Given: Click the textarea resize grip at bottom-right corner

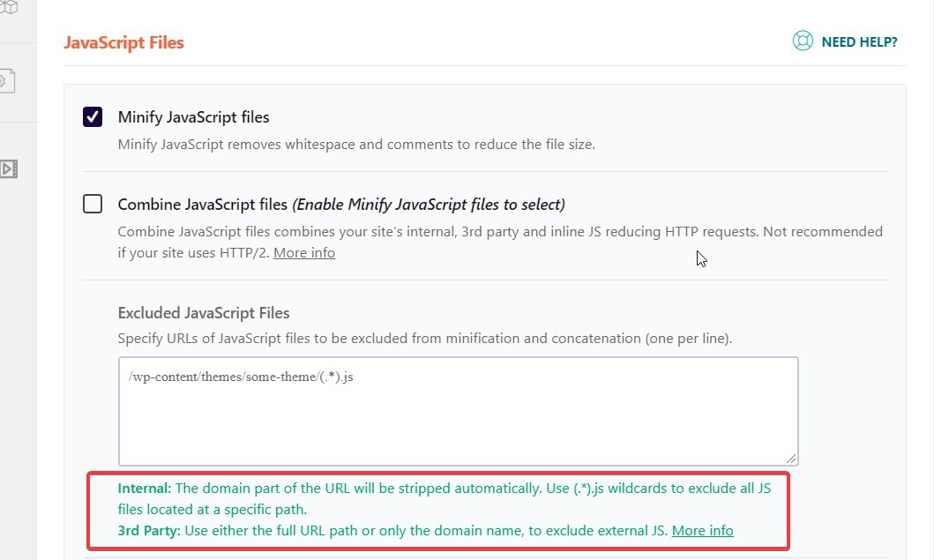Looking at the screenshot, I should (793, 460).
